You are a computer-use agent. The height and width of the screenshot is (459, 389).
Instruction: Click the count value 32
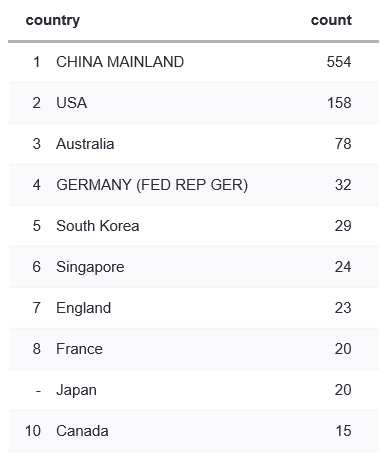pos(343,185)
